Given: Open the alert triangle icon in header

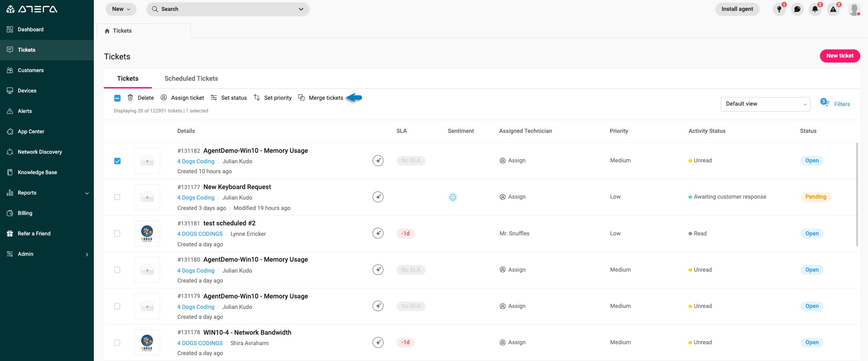Looking at the screenshot, I should [x=833, y=9].
